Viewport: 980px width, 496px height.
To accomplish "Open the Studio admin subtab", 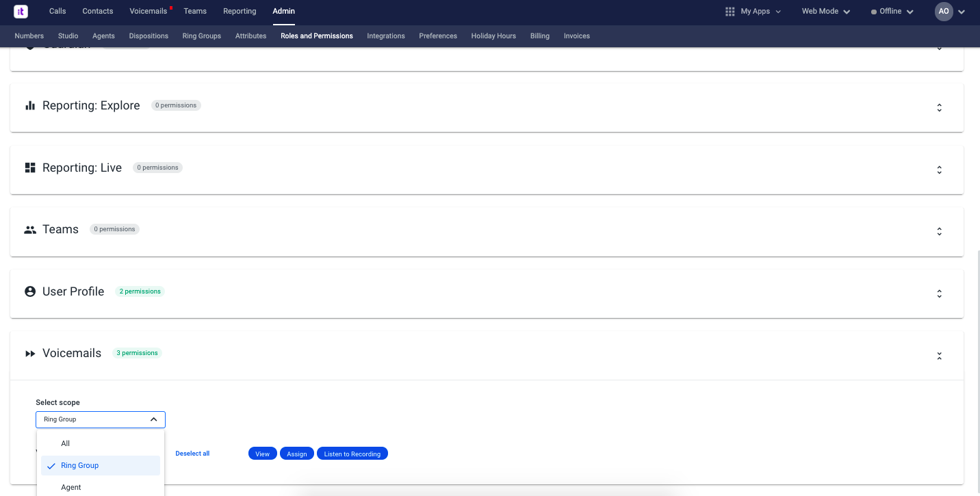I will pos(68,36).
